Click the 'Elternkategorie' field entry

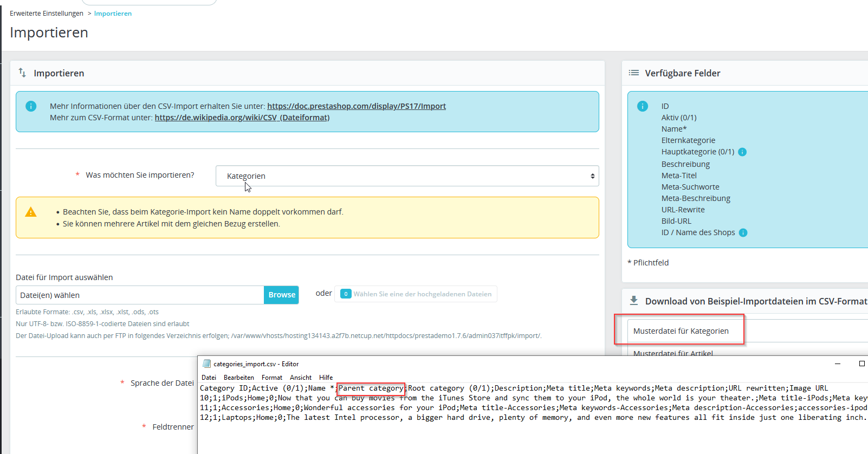[x=688, y=140]
